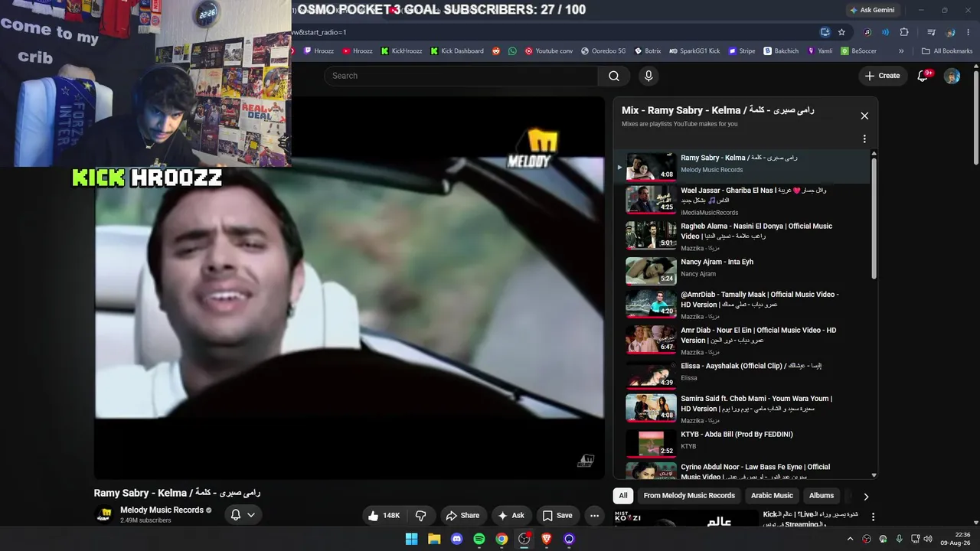Screen dimensions: 980x551
Task: Open the Create menu button
Action: (x=882, y=76)
